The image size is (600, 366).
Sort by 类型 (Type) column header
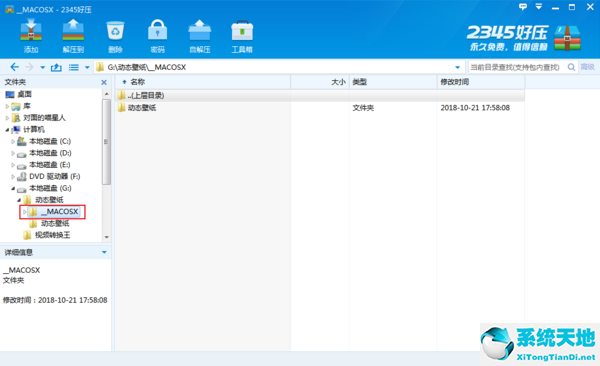(393, 82)
